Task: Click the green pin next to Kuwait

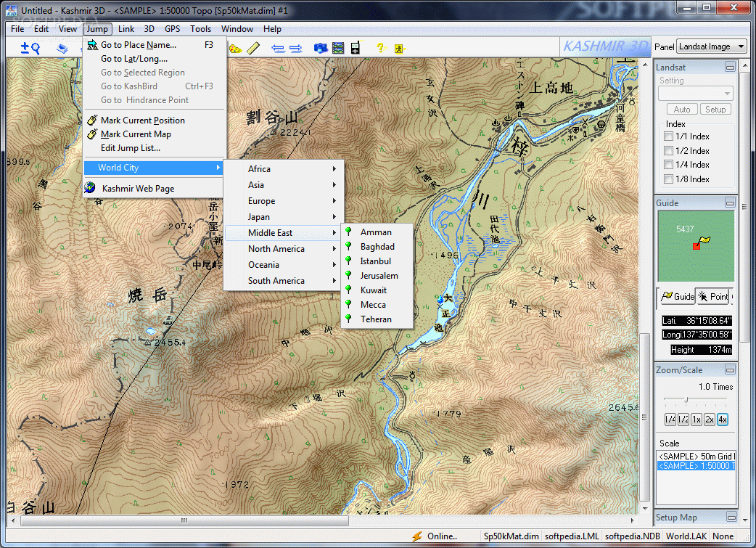Action: [348, 290]
